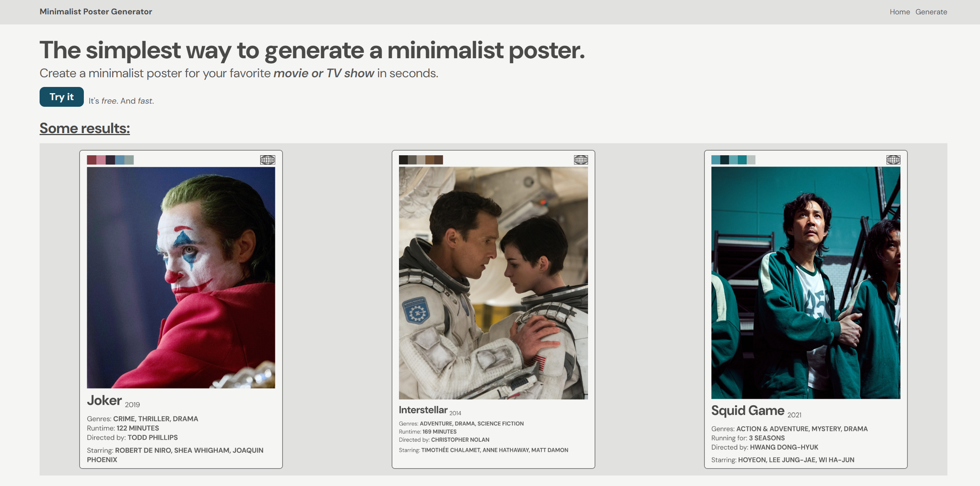Open the Home nav link
The height and width of the screenshot is (486, 980).
click(900, 12)
